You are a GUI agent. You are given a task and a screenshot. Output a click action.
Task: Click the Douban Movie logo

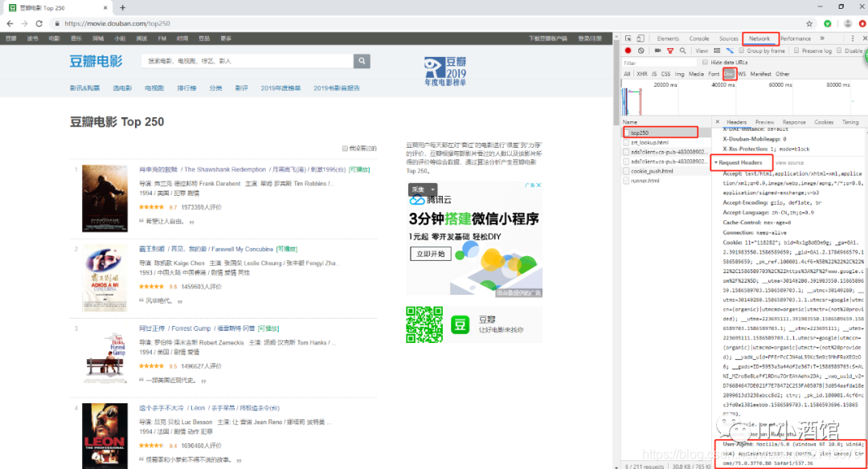tap(96, 61)
